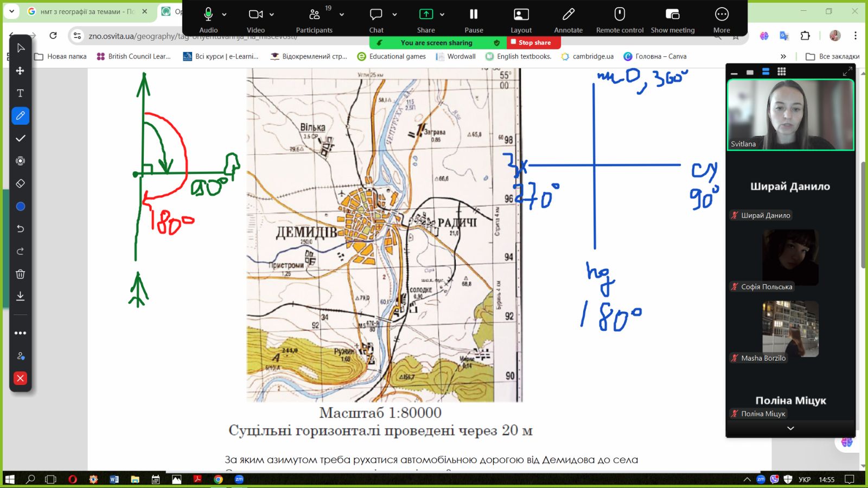Select the Eraser tool in annotation toolbar
Screen dimensions: 868x488
click(x=20, y=184)
